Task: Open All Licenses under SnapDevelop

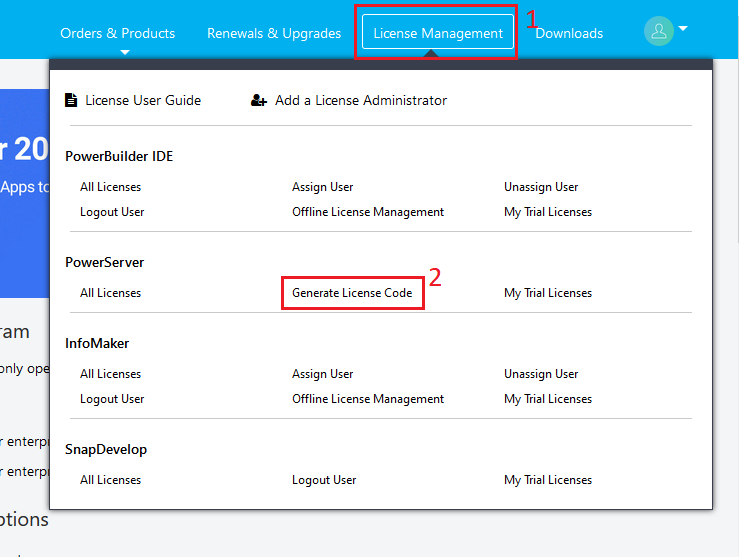Action: [x=110, y=480]
